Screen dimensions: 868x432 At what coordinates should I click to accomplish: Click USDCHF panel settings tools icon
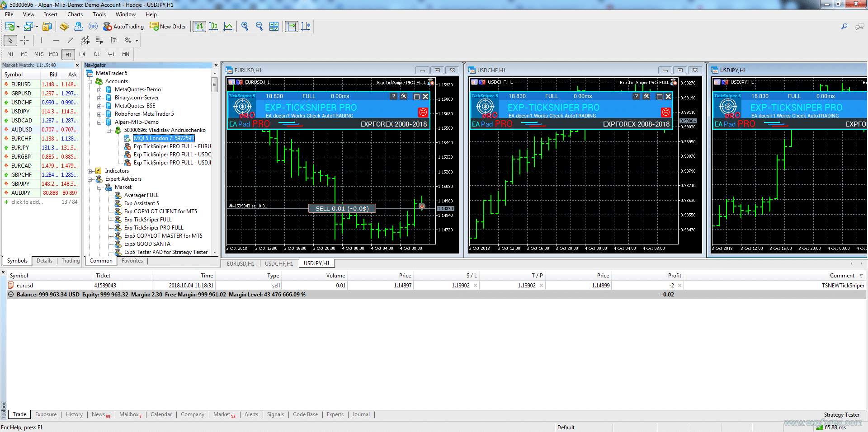(646, 96)
